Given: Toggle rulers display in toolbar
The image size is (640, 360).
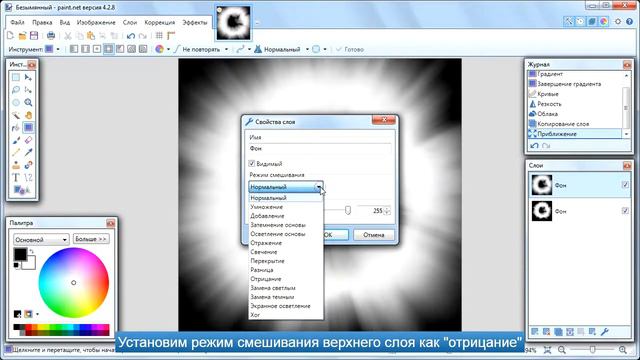Looking at the screenshot, I should pos(171,36).
